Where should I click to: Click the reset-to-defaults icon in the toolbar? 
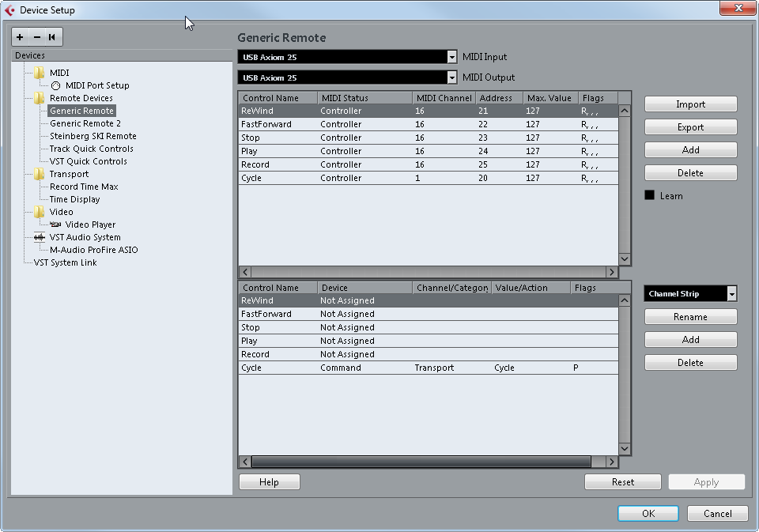click(51, 36)
